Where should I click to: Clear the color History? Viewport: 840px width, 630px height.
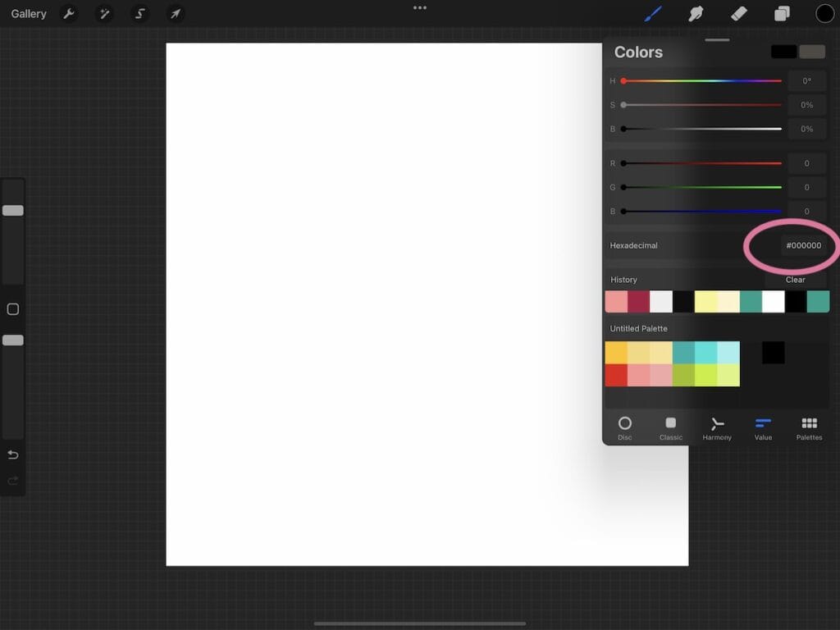tap(794, 279)
